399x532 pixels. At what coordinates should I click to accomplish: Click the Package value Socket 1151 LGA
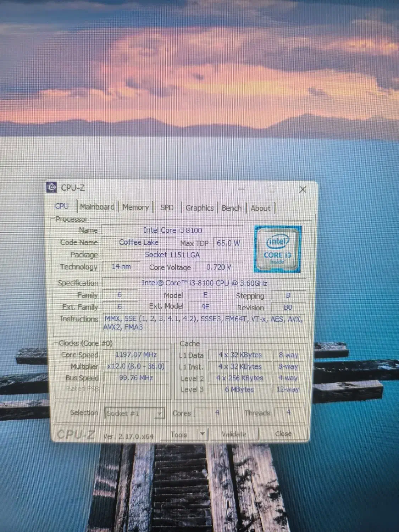[172, 255]
